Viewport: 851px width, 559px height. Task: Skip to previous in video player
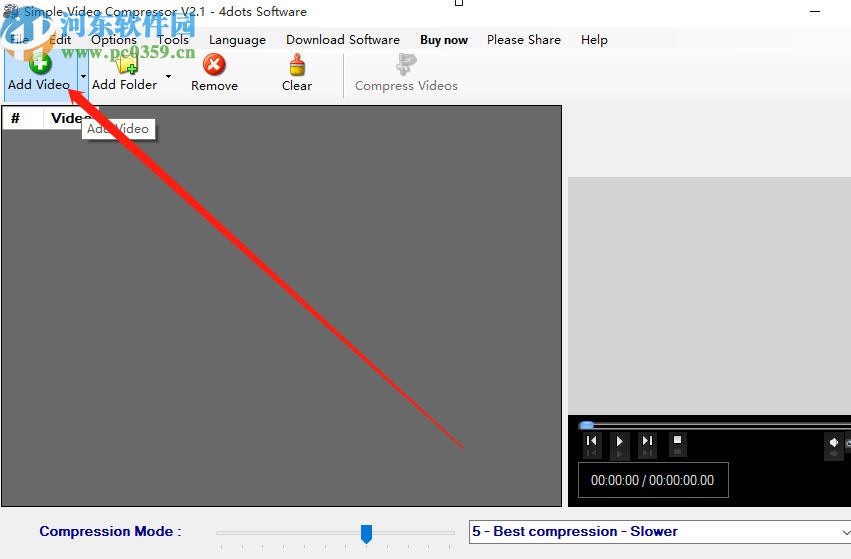(592, 444)
